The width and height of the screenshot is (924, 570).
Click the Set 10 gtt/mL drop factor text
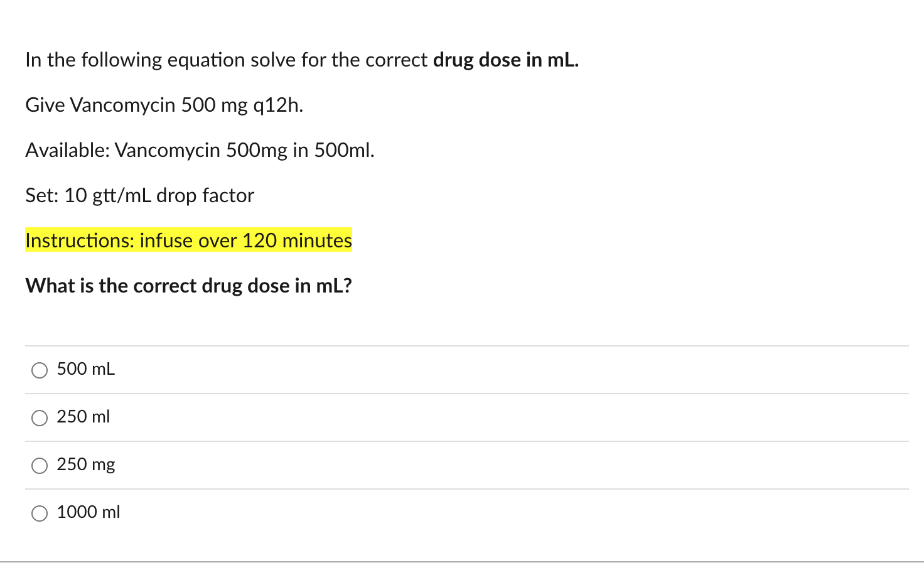click(139, 195)
